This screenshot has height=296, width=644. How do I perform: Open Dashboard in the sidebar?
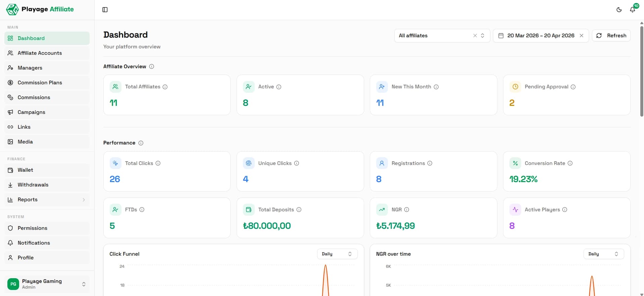pyautogui.click(x=47, y=38)
